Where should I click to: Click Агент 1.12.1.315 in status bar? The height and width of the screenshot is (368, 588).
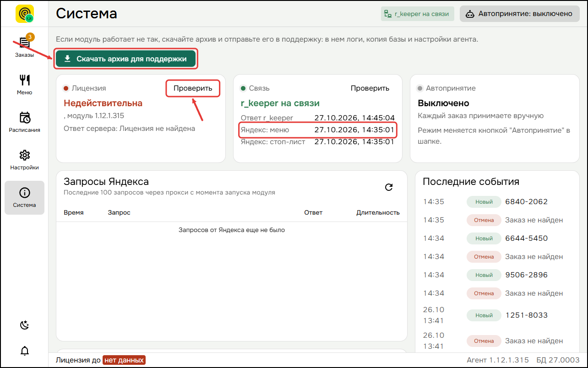click(498, 360)
